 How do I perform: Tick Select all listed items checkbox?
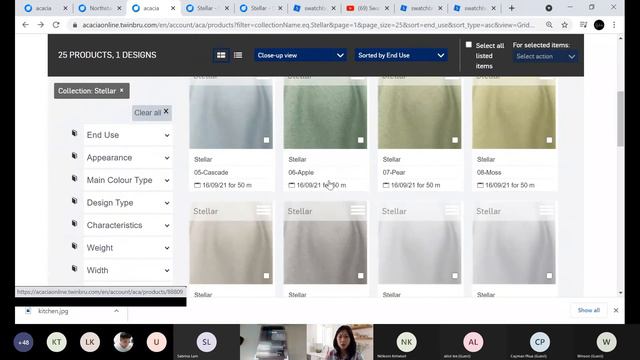click(x=469, y=44)
